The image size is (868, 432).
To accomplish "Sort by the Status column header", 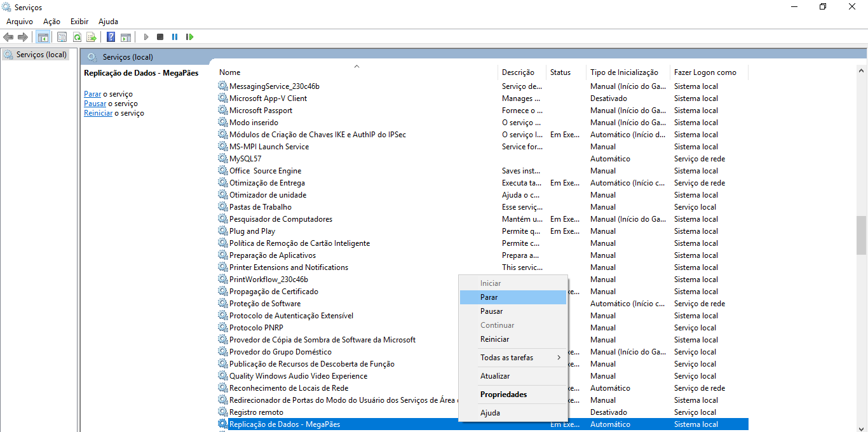I will point(566,72).
